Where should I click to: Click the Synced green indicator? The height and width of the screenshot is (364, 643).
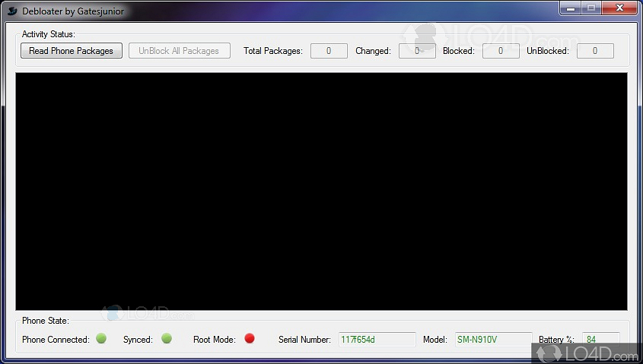167,338
